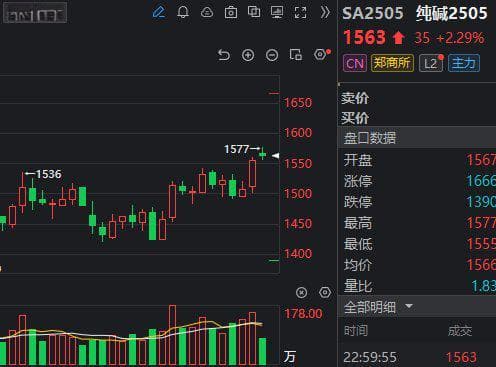Click the current price arrow on axis
Viewport: 496px width, 367px height.
click(x=275, y=155)
